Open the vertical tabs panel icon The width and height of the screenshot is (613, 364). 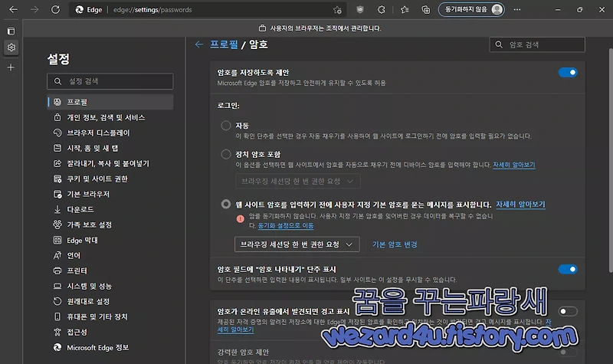[11, 31]
